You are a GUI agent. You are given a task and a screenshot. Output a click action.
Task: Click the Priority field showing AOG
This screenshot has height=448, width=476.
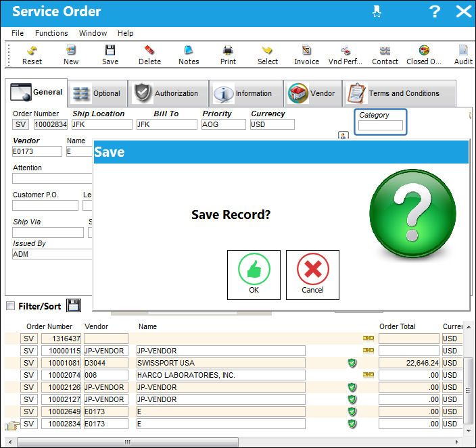pyautogui.click(x=223, y=124)
